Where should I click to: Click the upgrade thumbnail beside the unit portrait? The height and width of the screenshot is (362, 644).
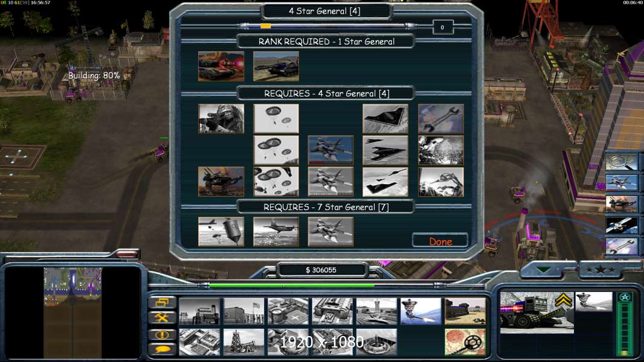coord(594,302)
